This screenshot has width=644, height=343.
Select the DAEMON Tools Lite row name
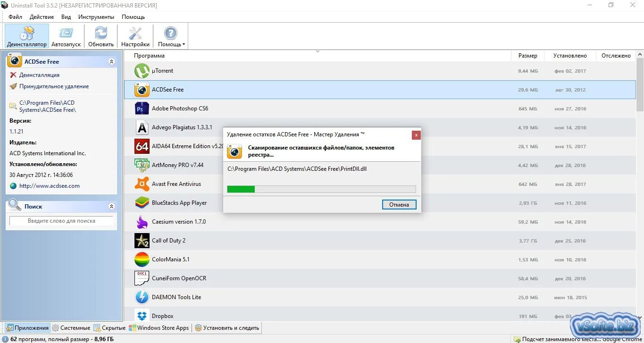[x=176, y=297]
